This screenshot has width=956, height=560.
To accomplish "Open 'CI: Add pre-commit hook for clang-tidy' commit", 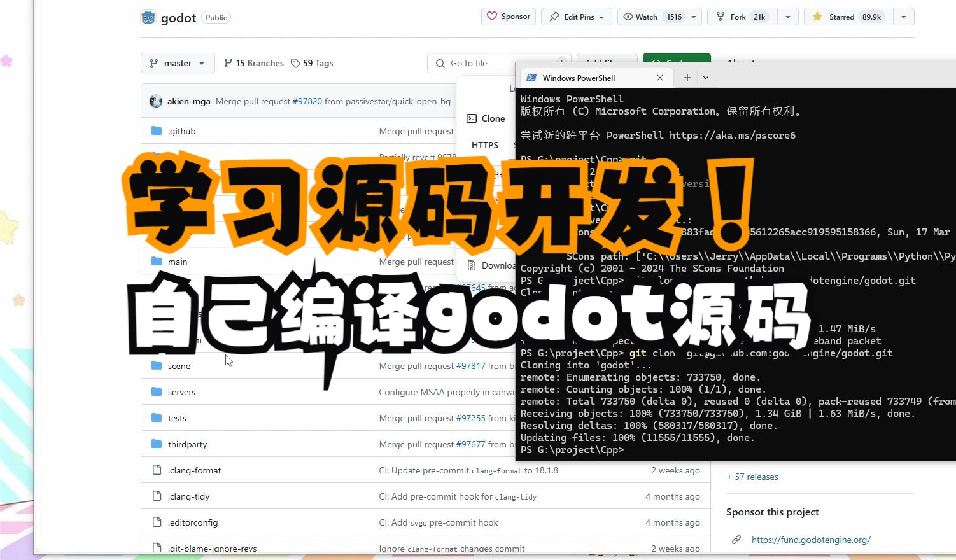I will coord(458,496).
